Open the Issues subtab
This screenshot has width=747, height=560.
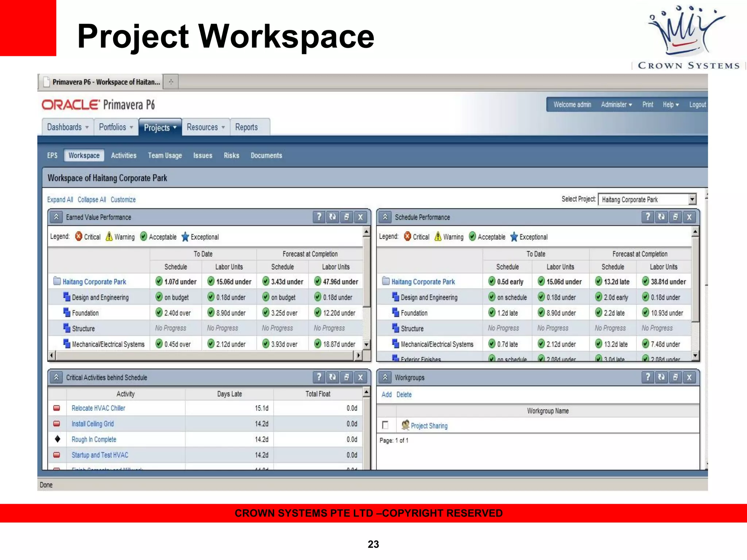click(203, 155)
